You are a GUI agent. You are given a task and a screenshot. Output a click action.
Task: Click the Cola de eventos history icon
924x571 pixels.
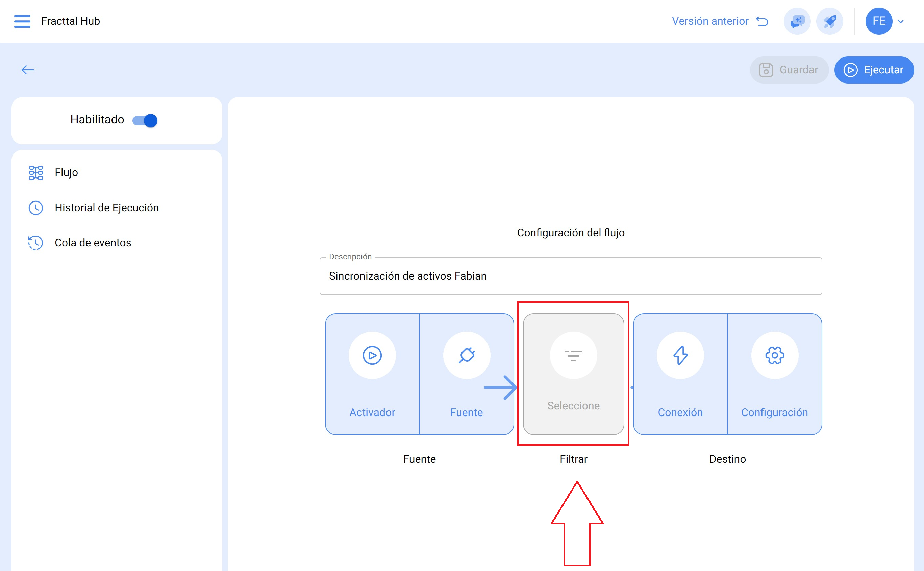(x=36, y=243)
